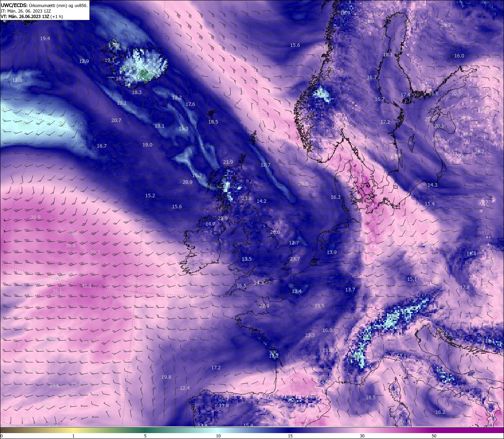
Task: Click the 29.2 value at the east edge
Action: (479, 152)
